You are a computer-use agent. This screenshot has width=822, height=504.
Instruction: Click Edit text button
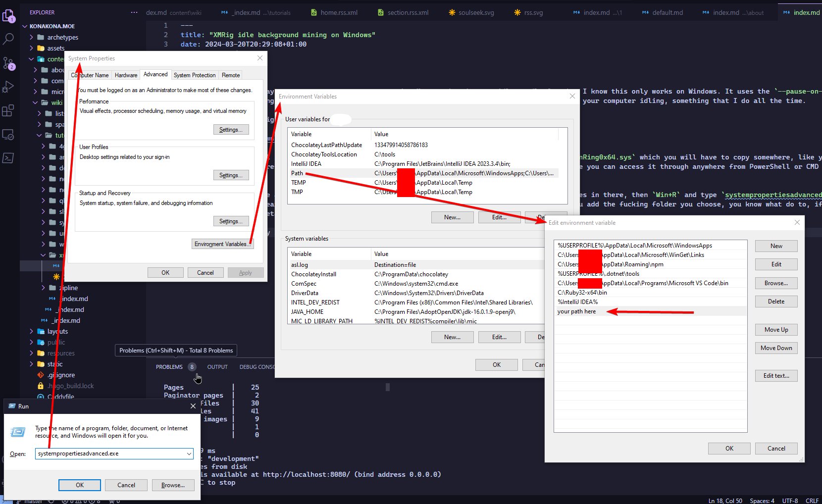coord(776,376)
